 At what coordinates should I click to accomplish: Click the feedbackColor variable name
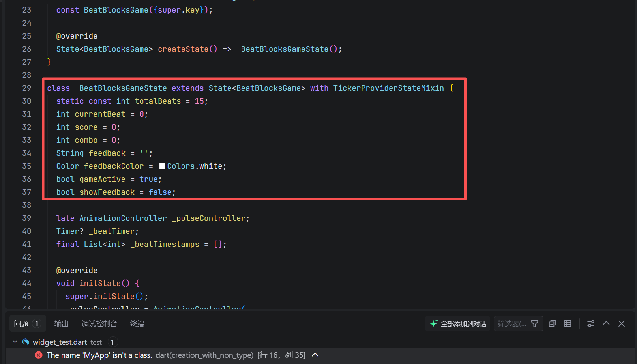pos(114,166)
